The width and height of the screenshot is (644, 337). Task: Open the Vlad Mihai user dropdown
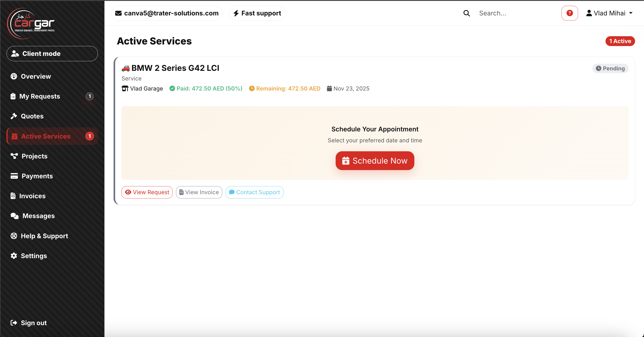pos(609,13)
